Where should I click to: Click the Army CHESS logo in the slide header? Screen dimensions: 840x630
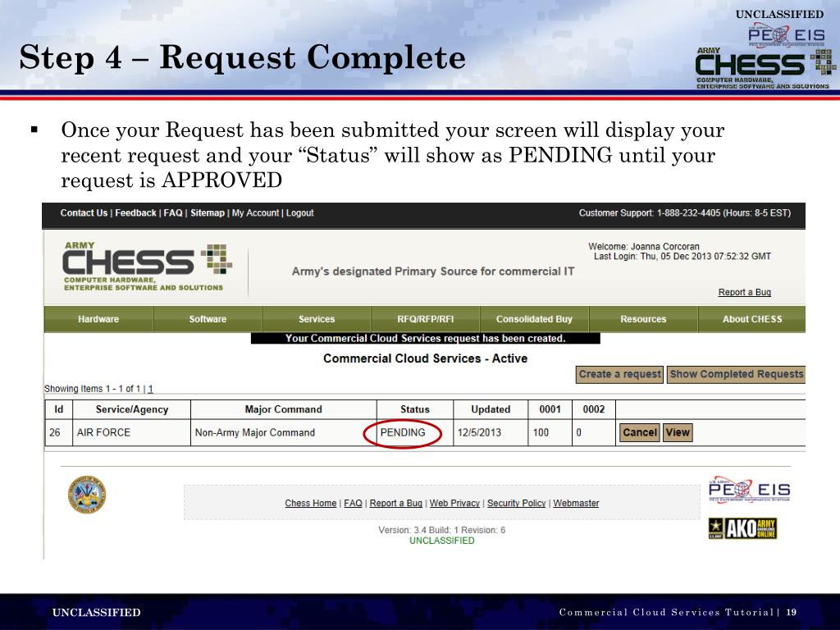[x=765, y=69]
